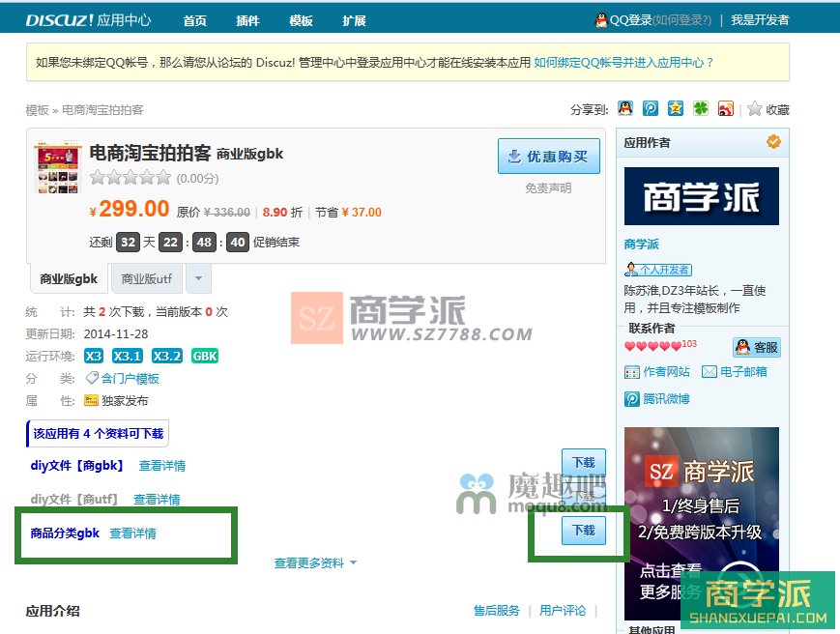Screen dimensions: 840x634
Task: Open the 扩展 nav item
Action: click(x=354, y=21)
